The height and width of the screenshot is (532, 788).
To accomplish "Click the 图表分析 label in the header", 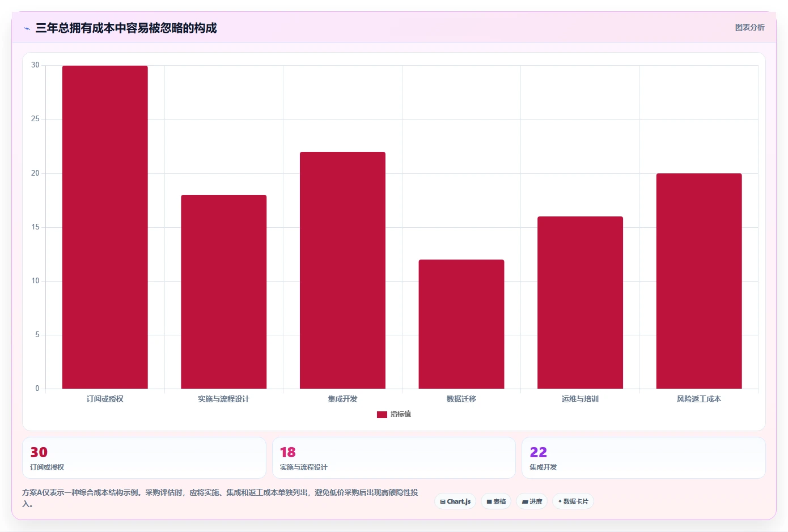I will 749,28.
